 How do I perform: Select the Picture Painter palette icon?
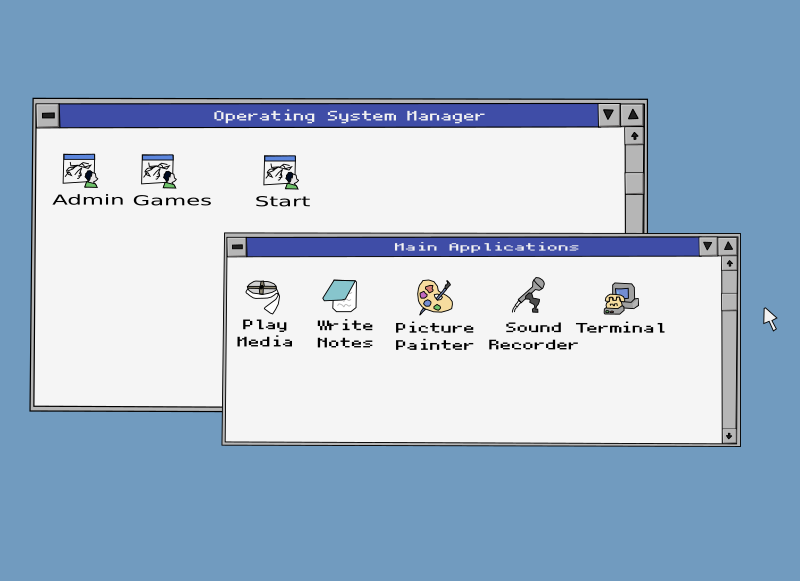click(x=434, y=297)
